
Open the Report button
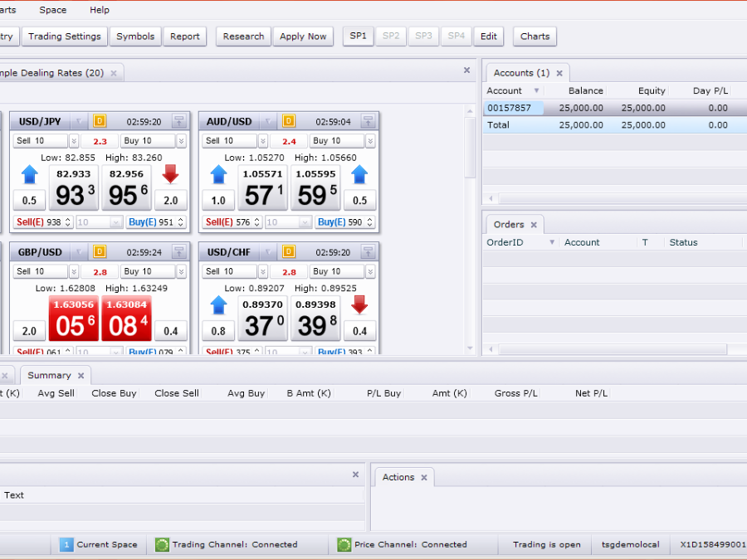[x=185, y=37]
